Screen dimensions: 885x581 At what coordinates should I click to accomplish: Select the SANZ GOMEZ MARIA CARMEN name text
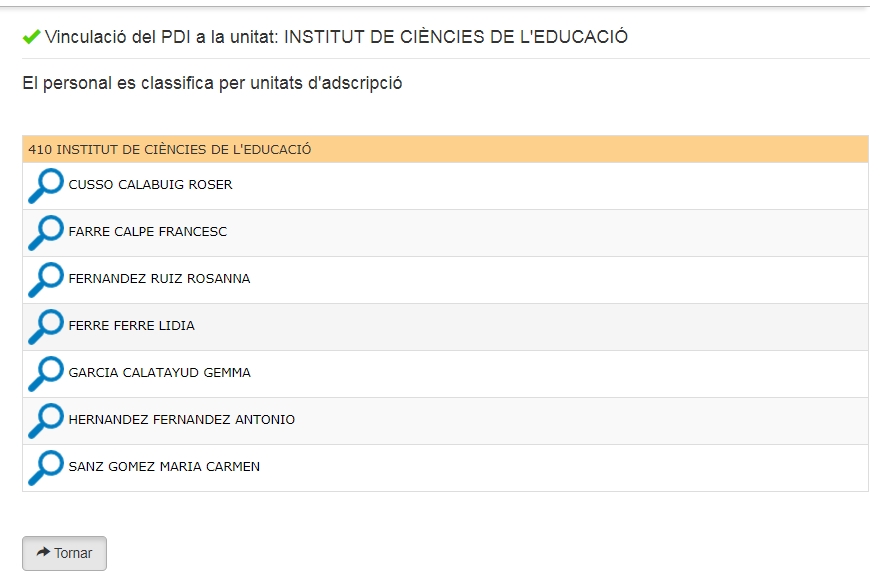(x=164, y=467)
